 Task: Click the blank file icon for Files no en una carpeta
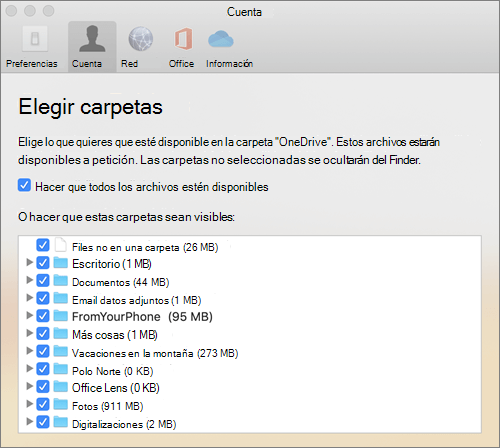[x=61, y=245]
